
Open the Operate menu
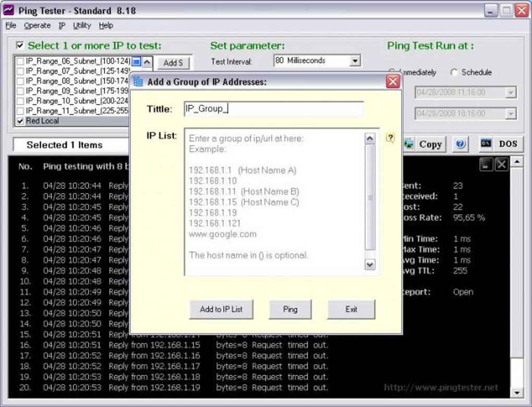point(38,26)
